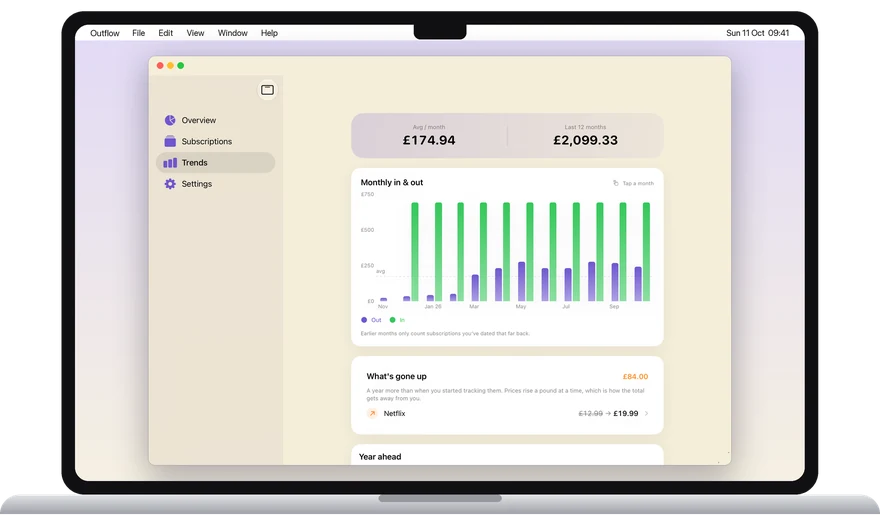Click the May axis label
Screen dimensions: 880x516
pos(521,307)
